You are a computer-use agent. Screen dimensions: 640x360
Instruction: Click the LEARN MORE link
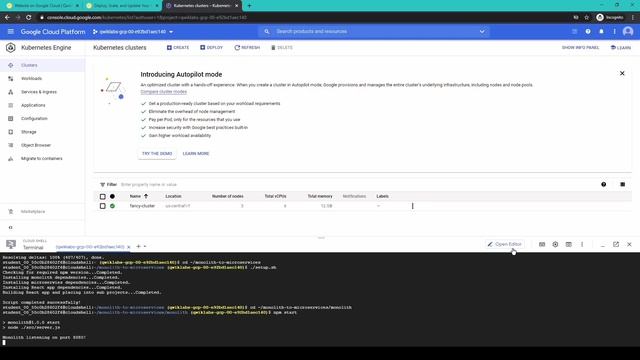tap(196, 153)
